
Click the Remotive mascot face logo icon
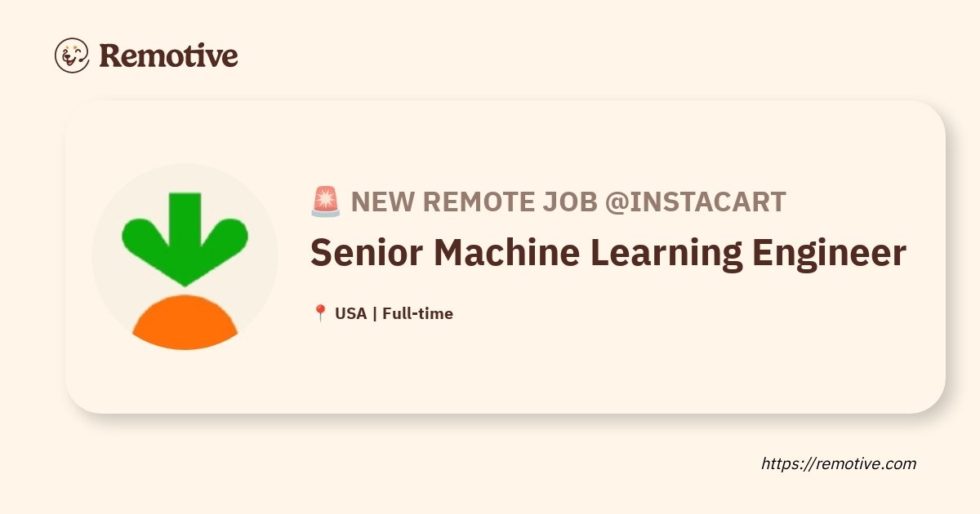pos(72,55)
